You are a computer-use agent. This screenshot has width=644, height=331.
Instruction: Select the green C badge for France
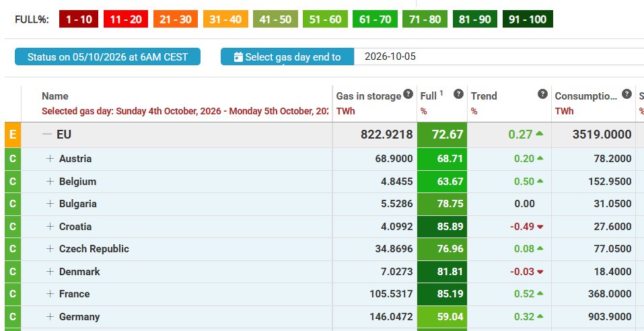[x=13, y=294]
